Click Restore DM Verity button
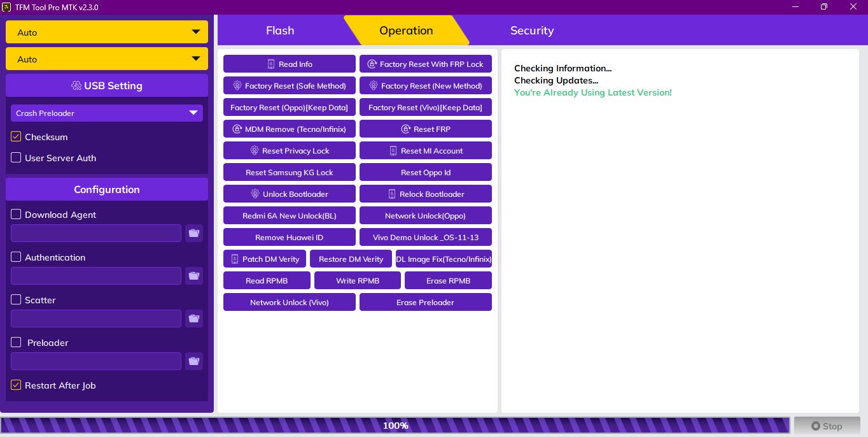This screenshot has width=868, height=437. point(351,259)
